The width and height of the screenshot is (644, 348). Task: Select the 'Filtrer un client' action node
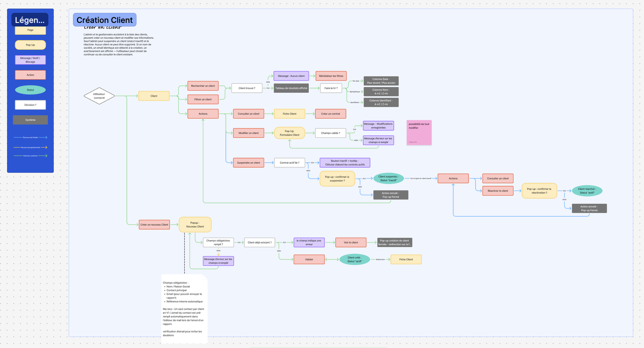(x=203, y=99)
